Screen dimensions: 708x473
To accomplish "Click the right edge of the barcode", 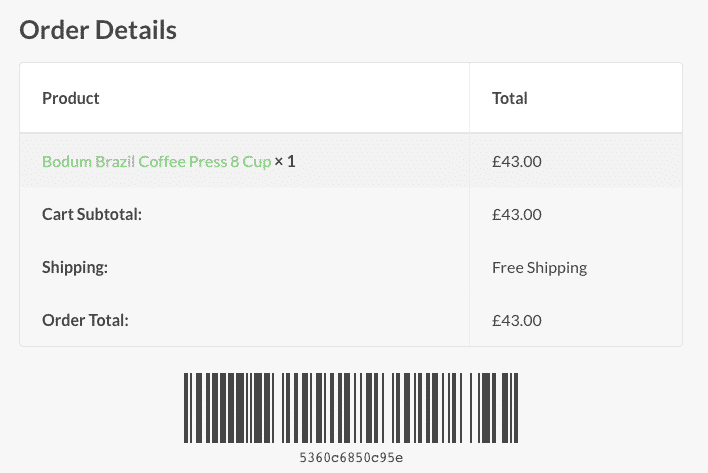I will pos(516,408).
